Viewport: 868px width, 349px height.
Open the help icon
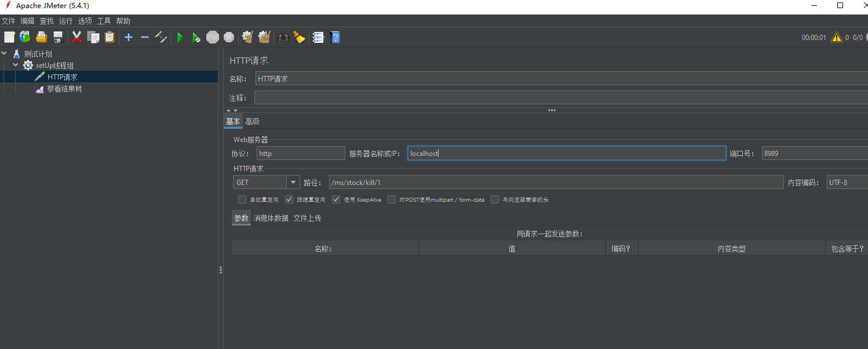tap(335, 37)
